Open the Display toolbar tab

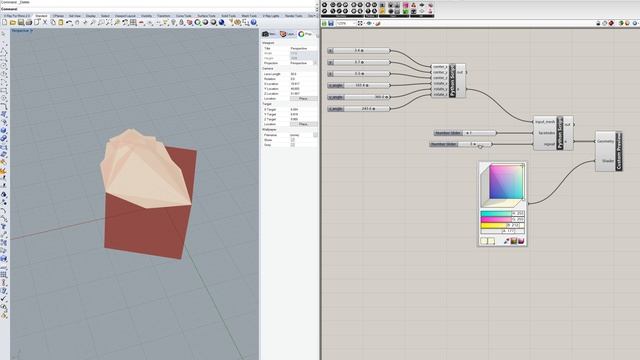click(91, 16)
